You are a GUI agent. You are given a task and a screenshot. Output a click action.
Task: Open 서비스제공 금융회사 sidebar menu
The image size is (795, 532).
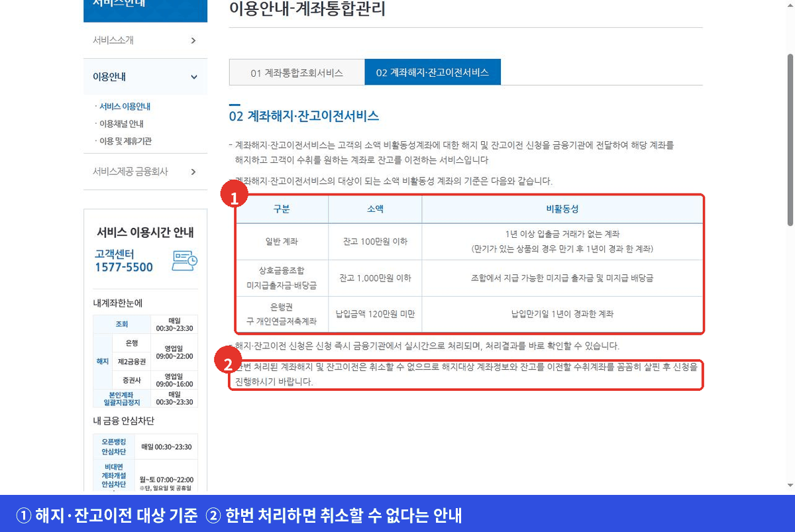click(x=145, y=172)
